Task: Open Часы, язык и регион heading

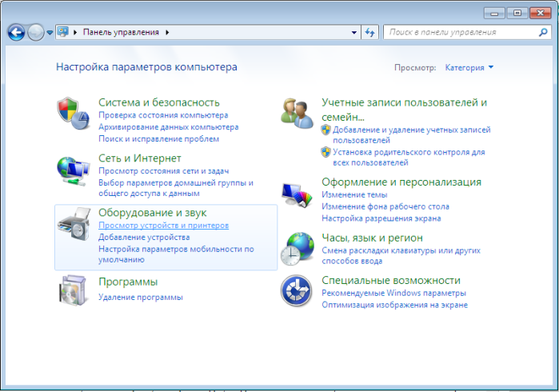Action: tap(372, 238)
